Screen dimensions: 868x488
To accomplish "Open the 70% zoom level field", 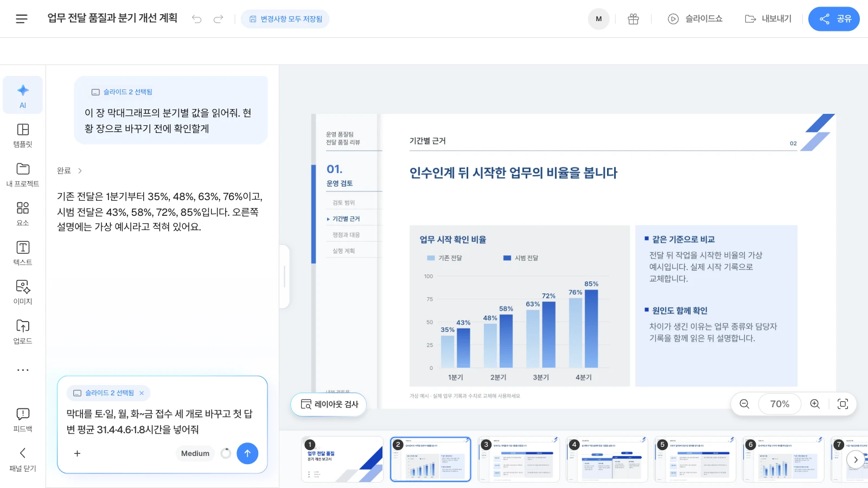I will (780, 404).
